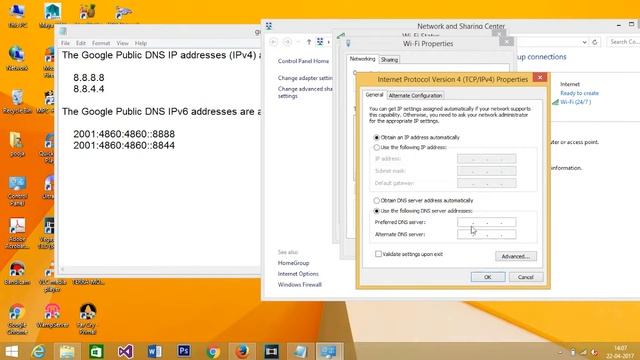640x360 pixels.
Task: Click 8.8.4.4 text in Notepad
Action: click(89, 89)
